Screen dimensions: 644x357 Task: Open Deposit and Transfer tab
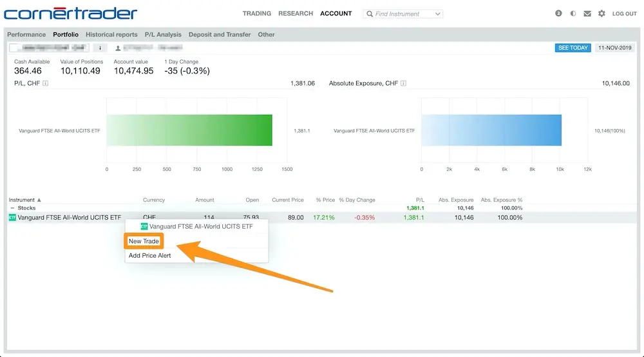[220, 35]
